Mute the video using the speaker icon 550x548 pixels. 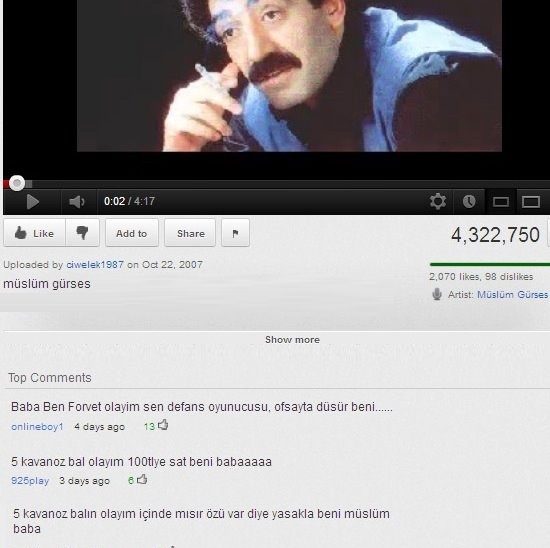tap(77, 202)
